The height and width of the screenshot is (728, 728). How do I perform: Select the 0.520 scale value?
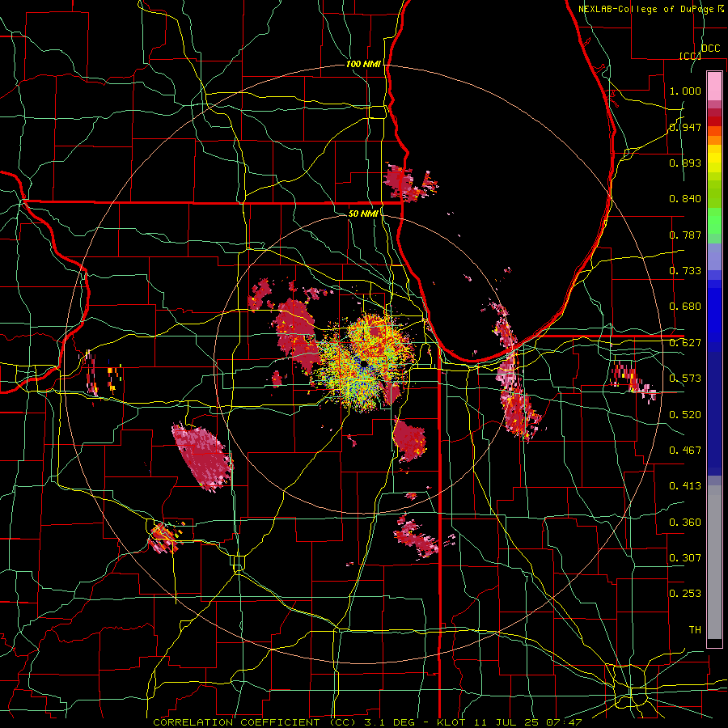685,414
